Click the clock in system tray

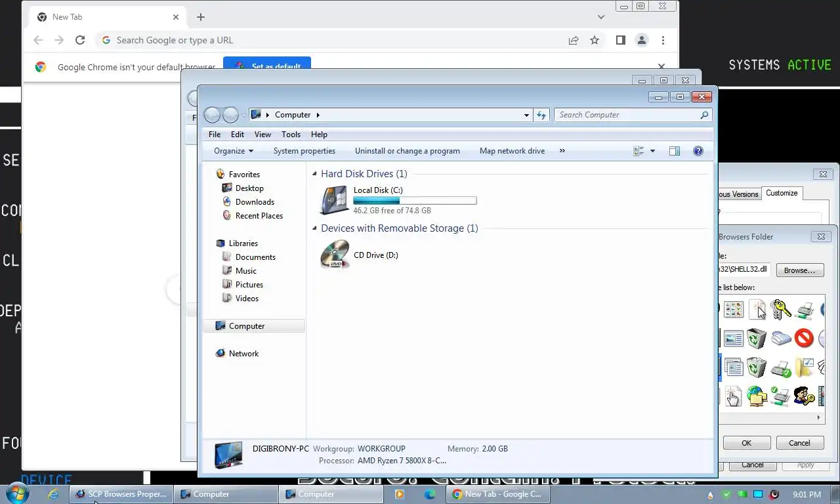click(807, 494)
